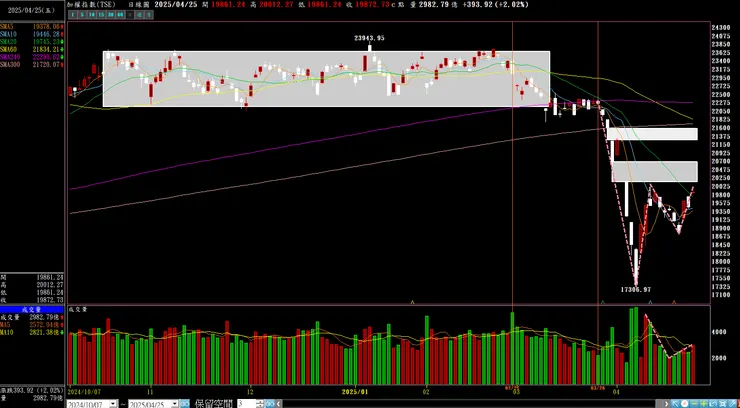Select the 60-minute period button
Screen dimensions: 740x408
120,15
